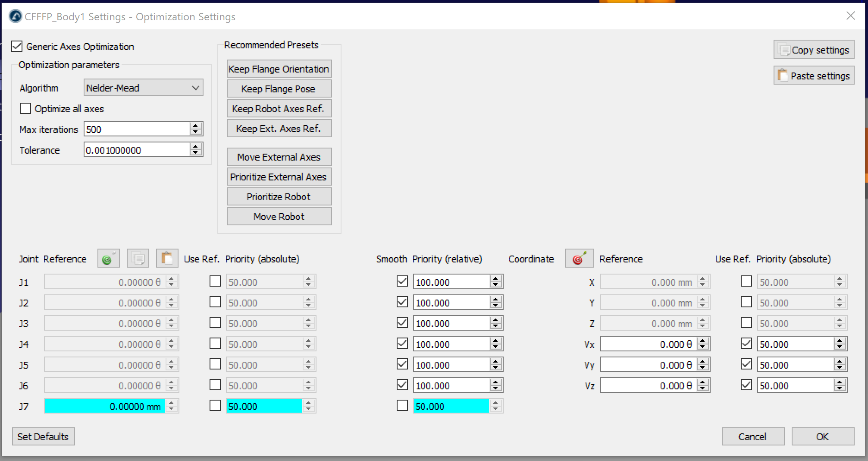The height and width of the screenshot is (461, 868).
Task: Open the Algorithm Nelder-Mead dropdown
Action: [x=143, y=88]
